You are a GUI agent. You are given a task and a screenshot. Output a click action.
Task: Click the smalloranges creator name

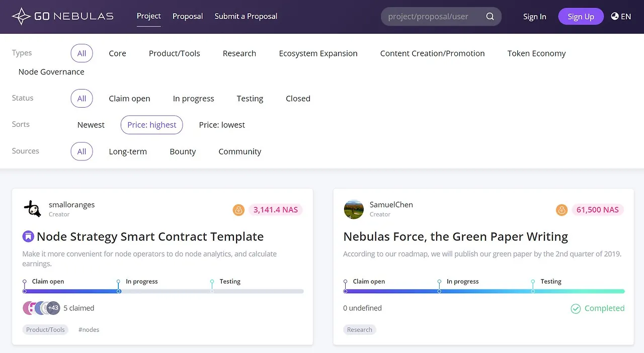pyautogui.click(x=72, y=205)
